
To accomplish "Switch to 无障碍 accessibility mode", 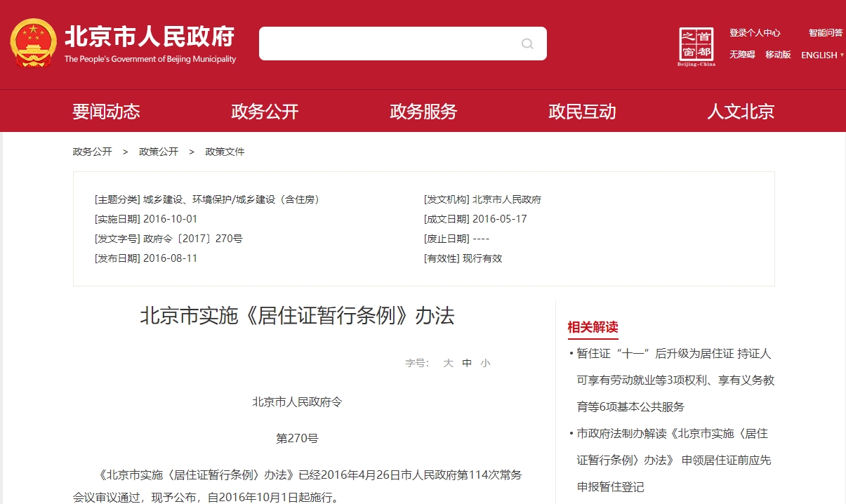I will tap(742, 55).
